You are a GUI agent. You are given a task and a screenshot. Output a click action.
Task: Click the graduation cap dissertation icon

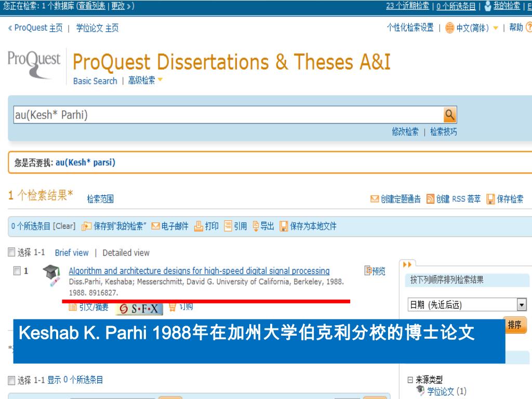51,275
